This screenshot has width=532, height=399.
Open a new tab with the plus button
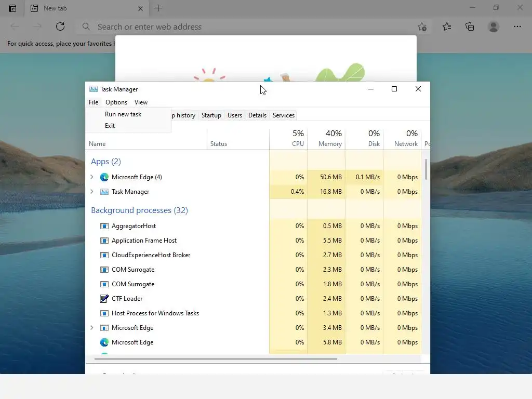coord(158,8)
